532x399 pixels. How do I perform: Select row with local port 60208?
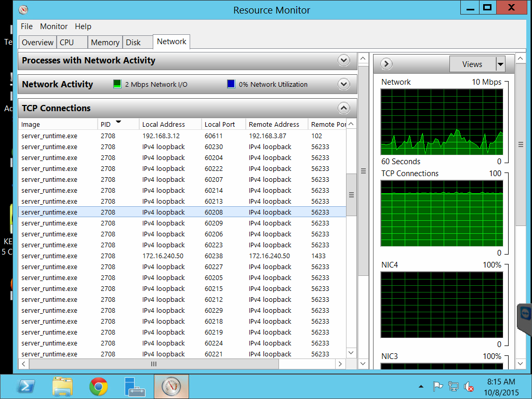click(182, 212)
